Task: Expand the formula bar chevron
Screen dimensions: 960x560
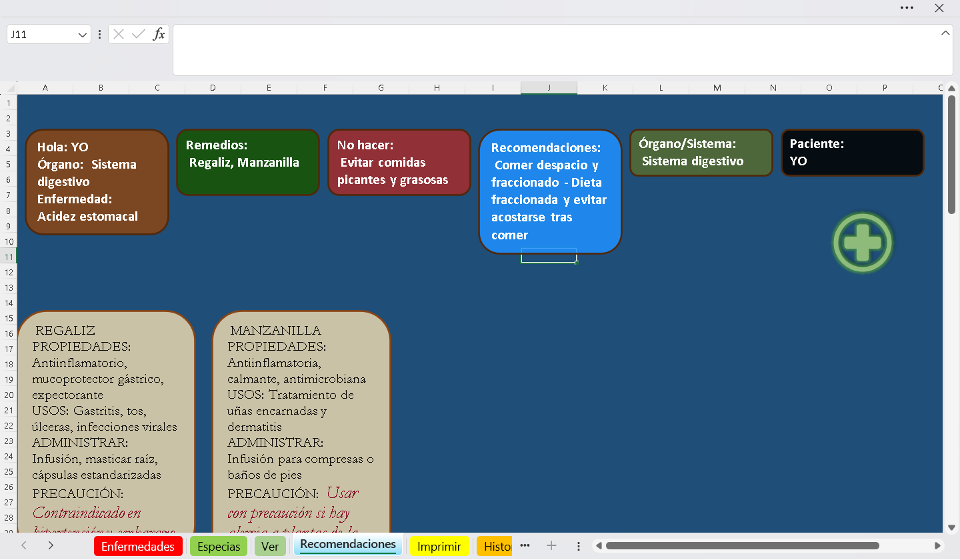Action: (945, 33)
